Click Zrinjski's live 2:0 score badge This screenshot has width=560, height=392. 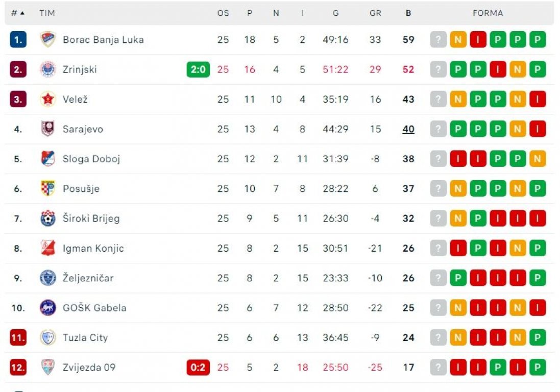pyautogui.click(x=198, y=69)
